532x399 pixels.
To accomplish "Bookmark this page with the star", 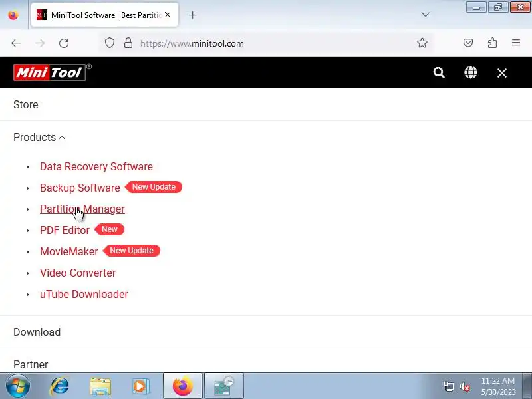I will [422, 43].
